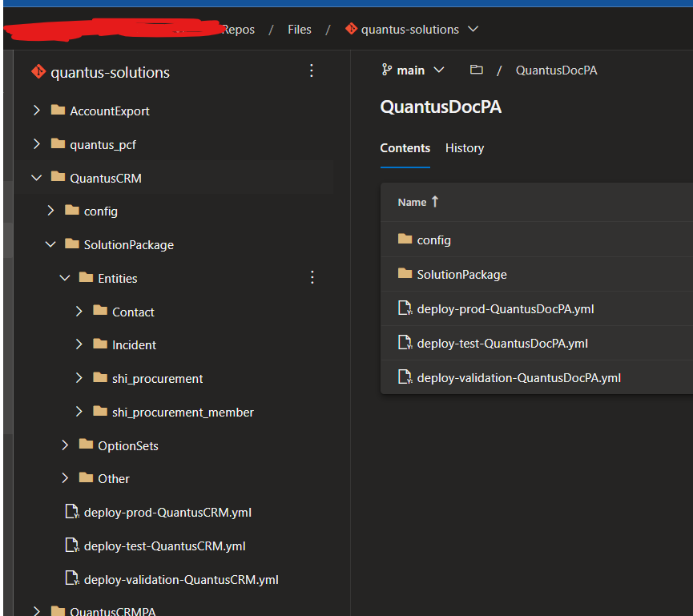Expand the OptionSets folder
The height and width of the screenshot is (616, 693).
[x=64, y=445]
